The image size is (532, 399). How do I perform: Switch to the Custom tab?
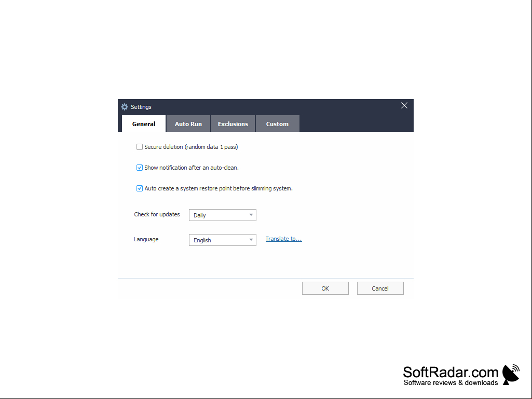pos(277,124)
